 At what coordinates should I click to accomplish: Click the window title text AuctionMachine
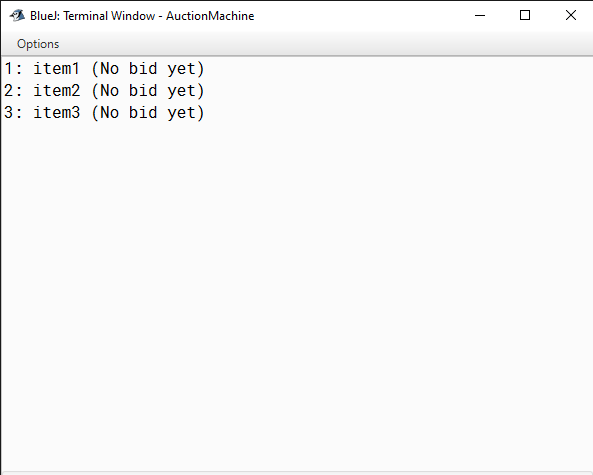(210, 16)
